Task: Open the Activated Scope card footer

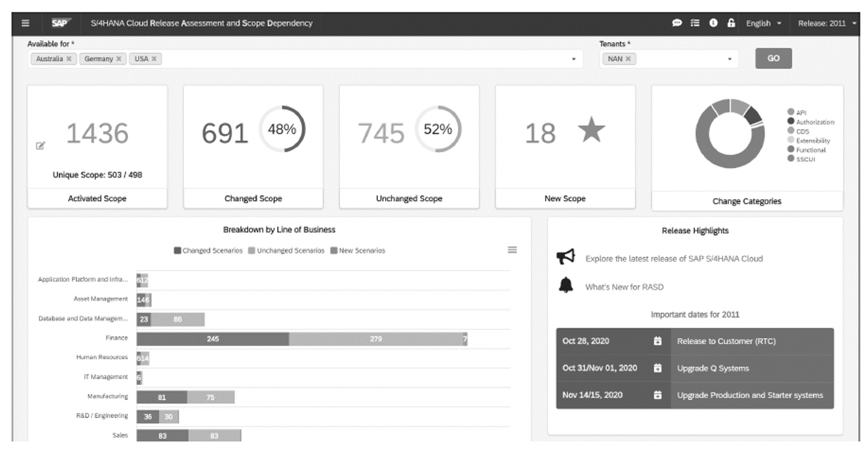Action: point(97,199)
